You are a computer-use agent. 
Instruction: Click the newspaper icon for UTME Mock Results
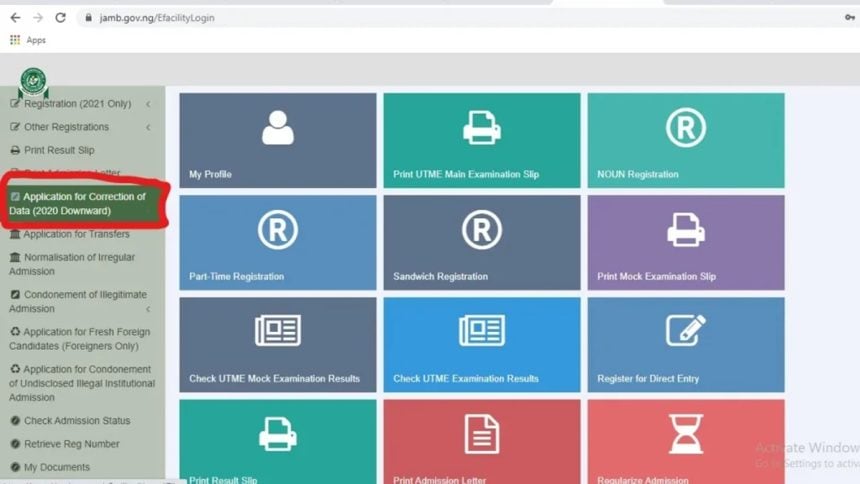pyautogui.click(x=277, y=331)
